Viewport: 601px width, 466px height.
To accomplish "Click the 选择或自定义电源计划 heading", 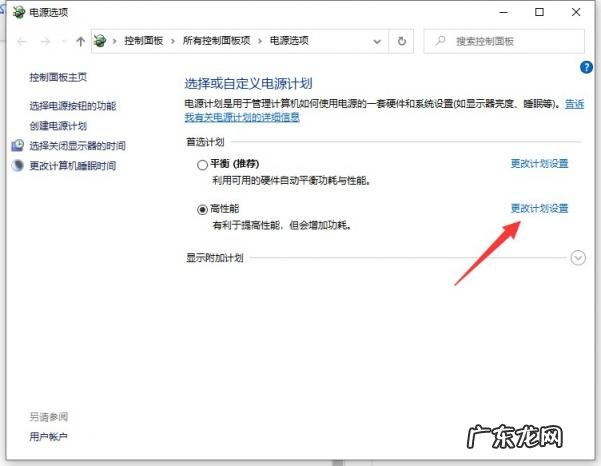I will 248,83.
